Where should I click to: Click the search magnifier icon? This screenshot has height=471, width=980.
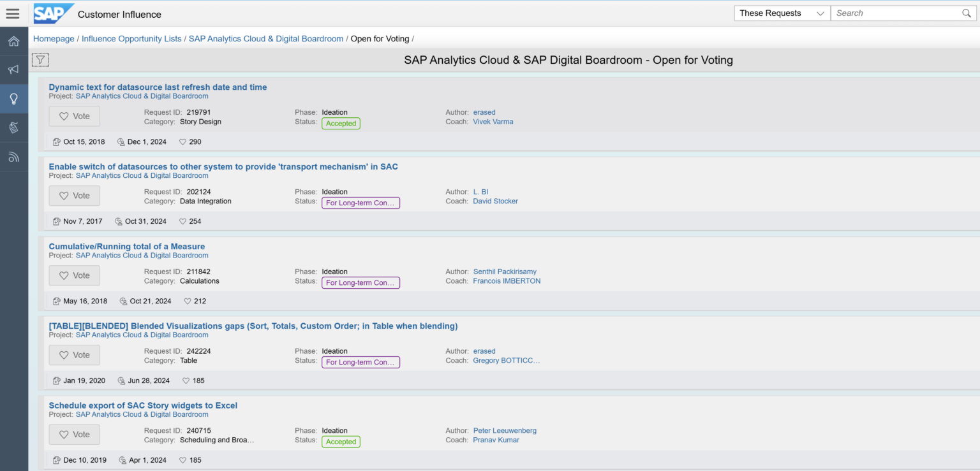966,13
